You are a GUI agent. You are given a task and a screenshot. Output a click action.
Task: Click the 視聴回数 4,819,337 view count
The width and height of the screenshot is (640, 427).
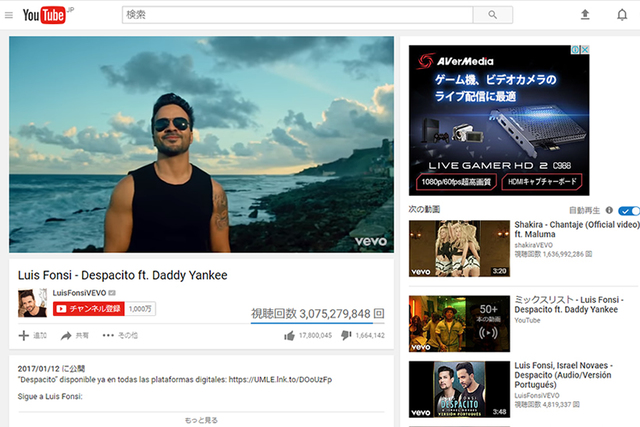(547, 405)
